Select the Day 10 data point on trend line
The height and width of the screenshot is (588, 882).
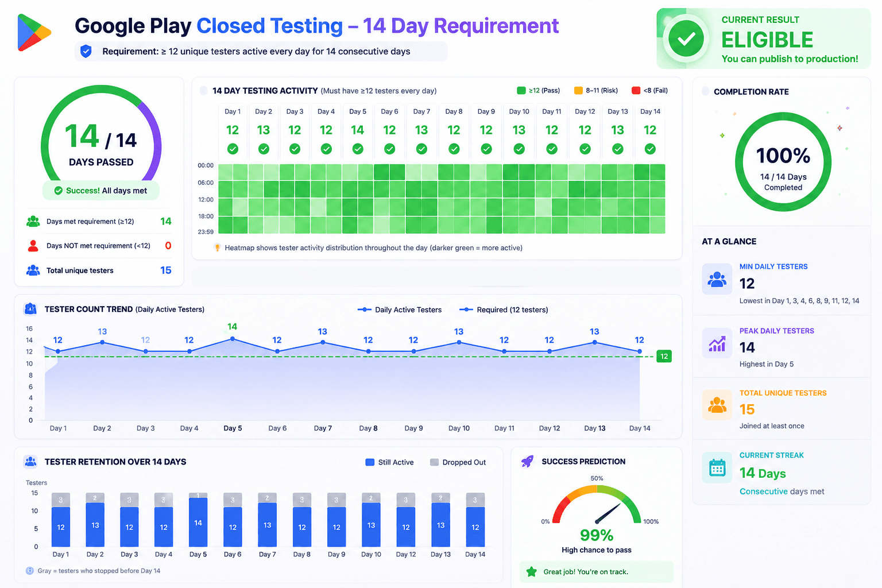pyautogui.click(x=459, y=342)
